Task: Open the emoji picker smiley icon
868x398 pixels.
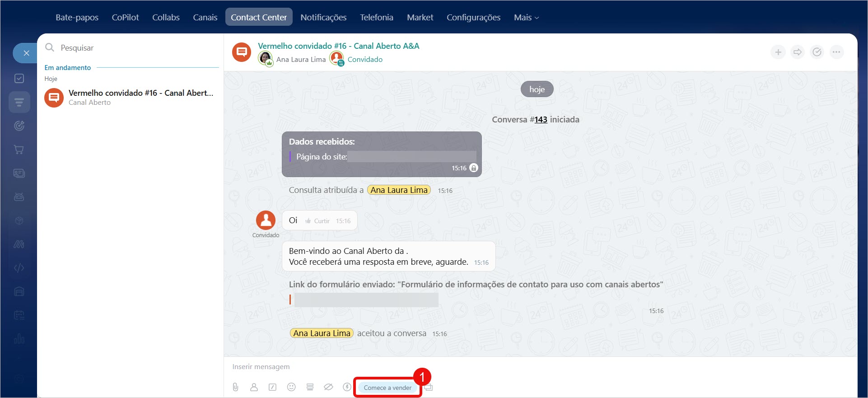Action: 291,387
